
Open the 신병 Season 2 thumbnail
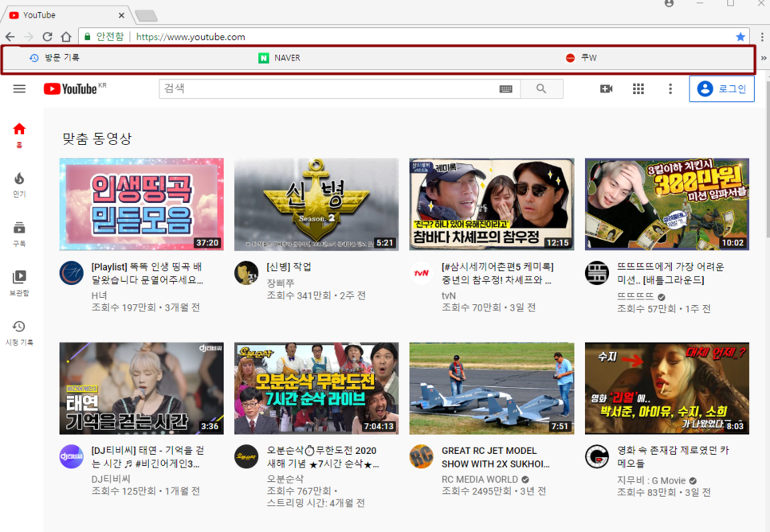point(316,204)
